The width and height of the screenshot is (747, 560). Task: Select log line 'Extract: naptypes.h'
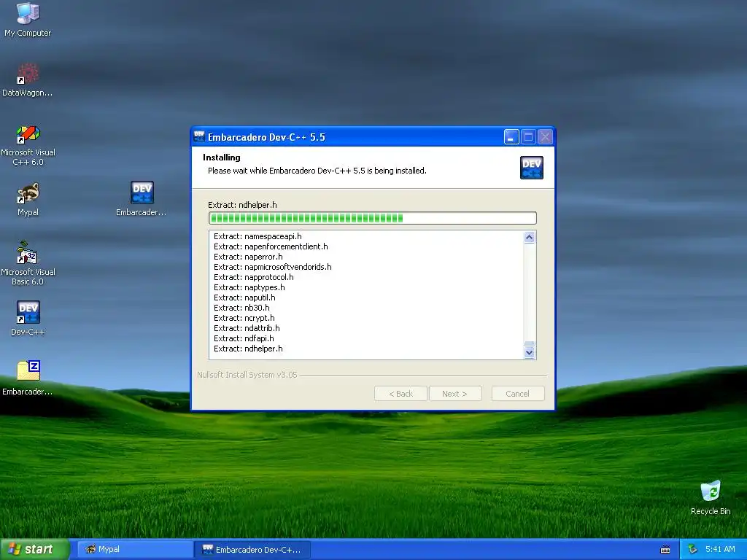click(x=249, y=287)
